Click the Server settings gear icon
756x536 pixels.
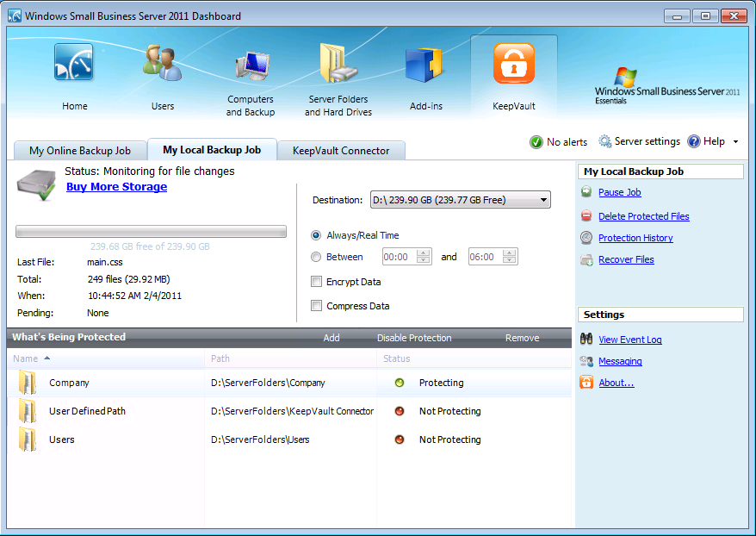click(605, 141)
